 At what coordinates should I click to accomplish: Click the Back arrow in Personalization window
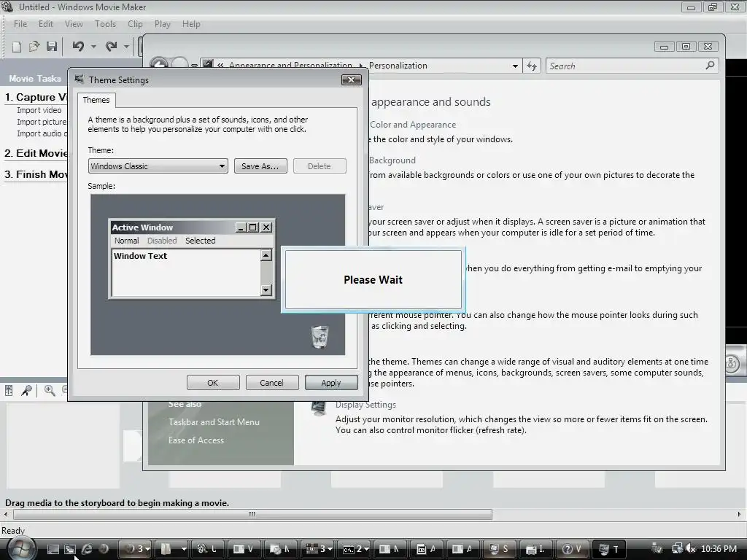[x=159, y=64]
